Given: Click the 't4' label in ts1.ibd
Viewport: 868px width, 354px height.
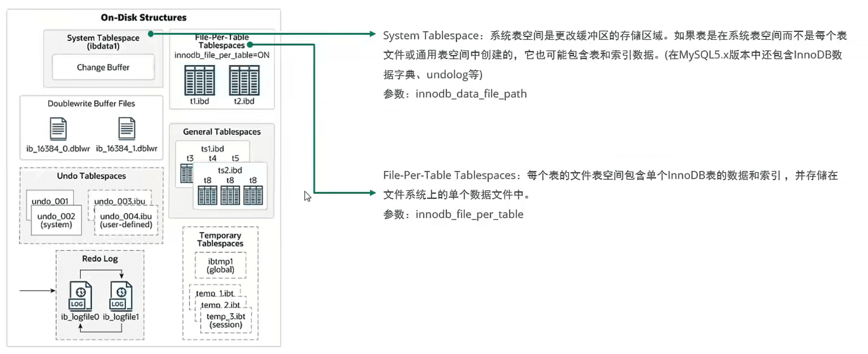Looking at the screenshot, I should click(x=212, y=158).
